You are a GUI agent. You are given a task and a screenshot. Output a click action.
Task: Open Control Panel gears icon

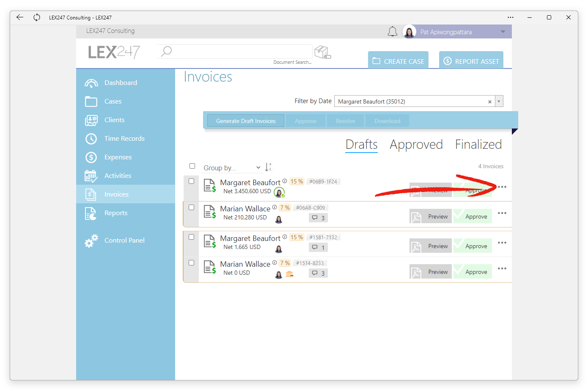(91, 241)
